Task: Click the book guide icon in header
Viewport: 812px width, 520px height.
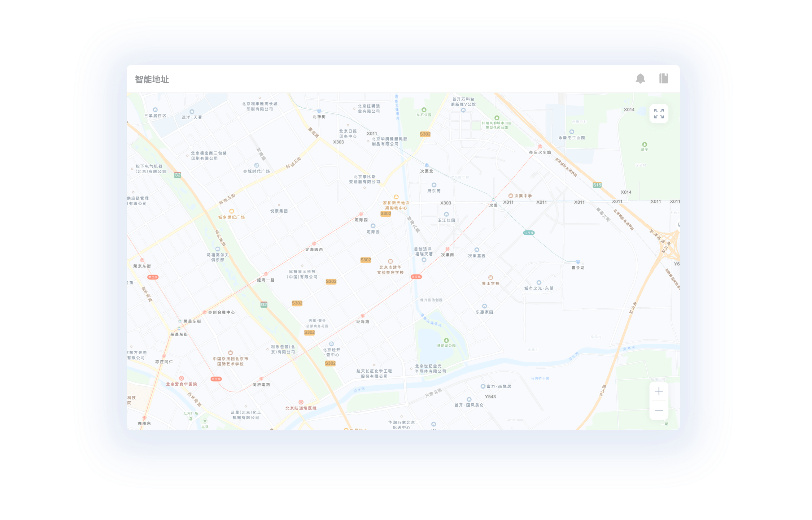Action: [x=664, y=78]
